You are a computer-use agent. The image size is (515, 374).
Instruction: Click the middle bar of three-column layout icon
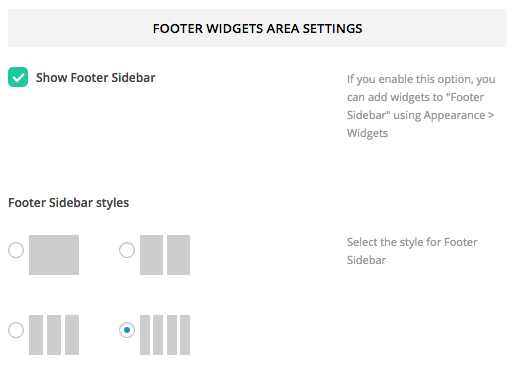(54, 335)
